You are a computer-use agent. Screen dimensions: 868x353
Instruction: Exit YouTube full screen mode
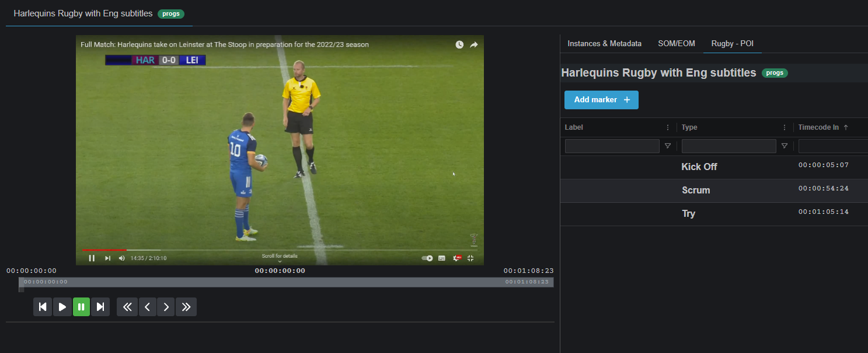click(470, 258)
